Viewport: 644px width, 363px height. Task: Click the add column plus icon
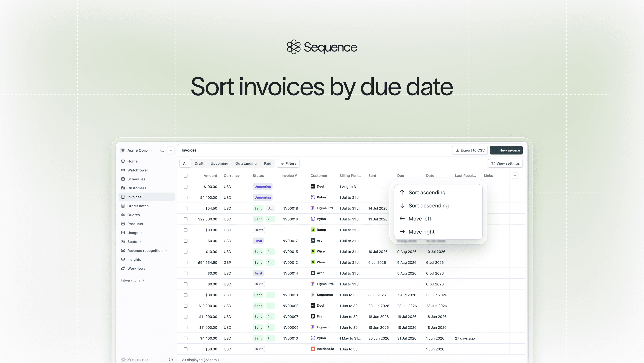click(515, 176)
